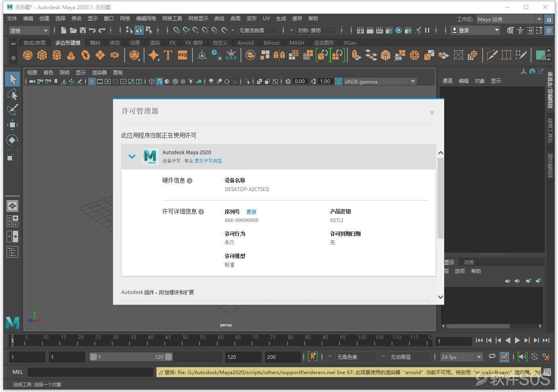Open the 24 fps frame rate dropdown

(x=461, y=357)
